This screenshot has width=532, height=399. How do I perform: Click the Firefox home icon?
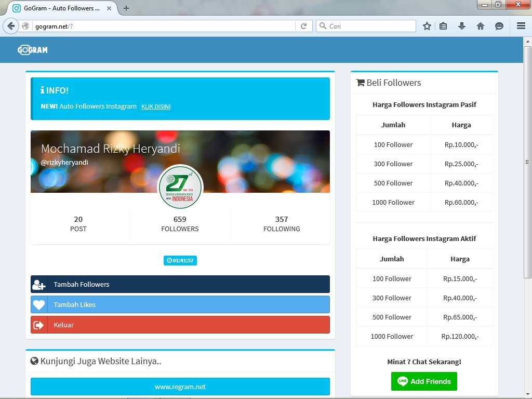[x=481, y=25]
